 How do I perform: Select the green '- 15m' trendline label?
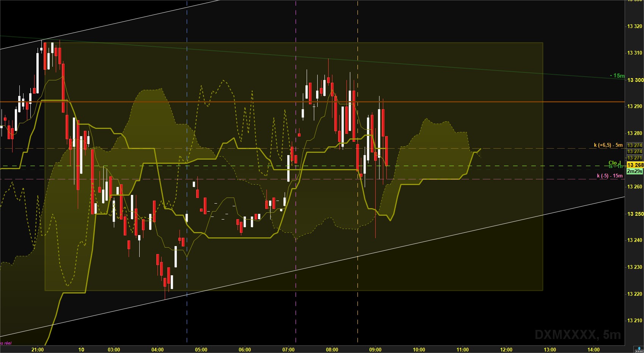[x=617, y=75]
